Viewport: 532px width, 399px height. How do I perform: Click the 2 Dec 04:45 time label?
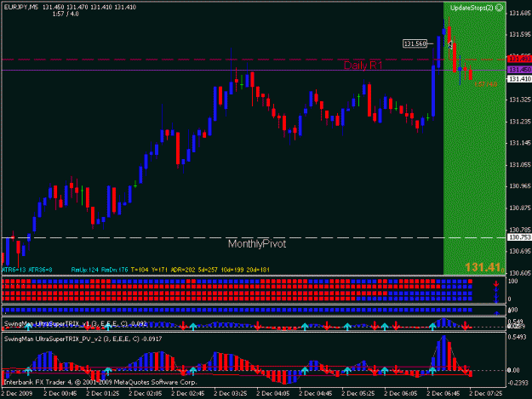(x=316, y=394)
